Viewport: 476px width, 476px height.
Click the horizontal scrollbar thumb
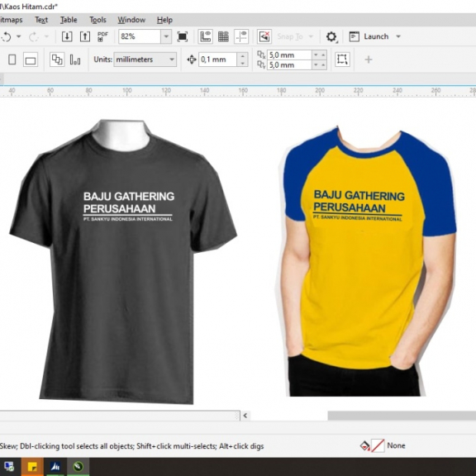(402, 416)
